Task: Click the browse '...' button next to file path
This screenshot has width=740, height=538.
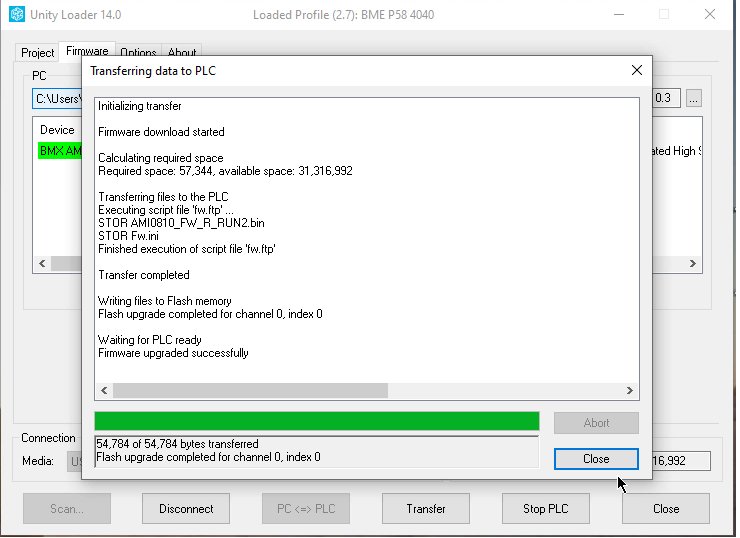Action: coord(693,98)
